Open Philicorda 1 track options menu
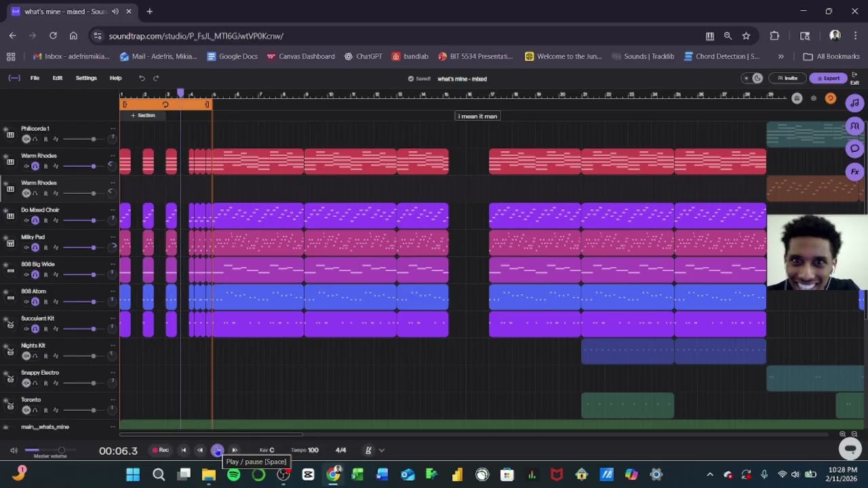 point(113,129)
